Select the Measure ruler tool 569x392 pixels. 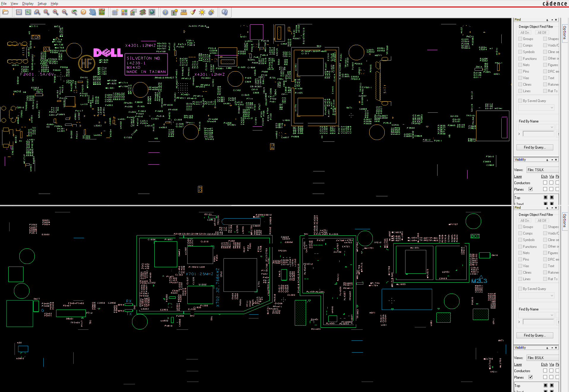coord(184,12)
